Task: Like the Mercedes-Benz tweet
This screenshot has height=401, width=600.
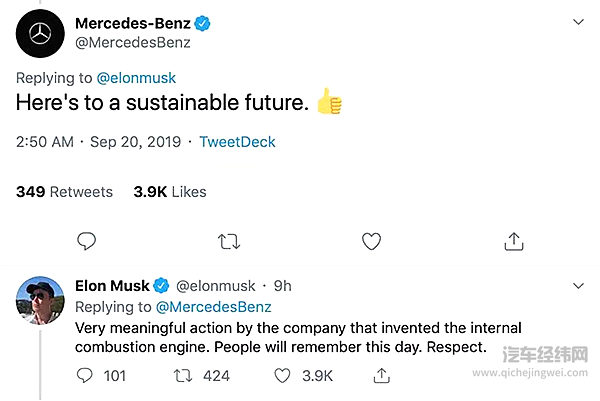Action: [x=371, y=241]
